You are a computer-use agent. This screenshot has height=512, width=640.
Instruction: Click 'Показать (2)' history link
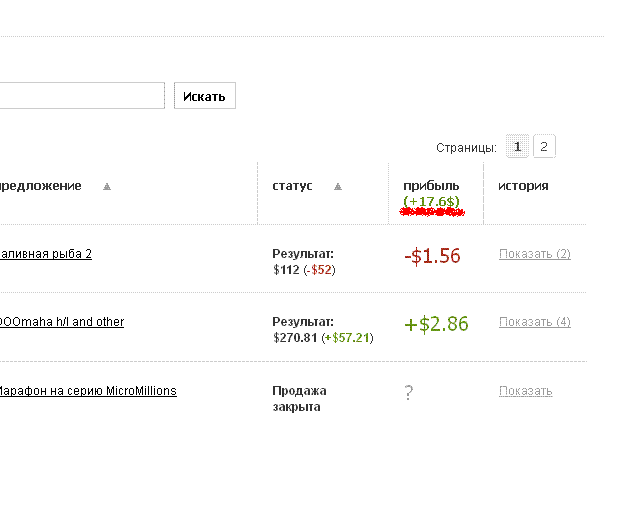[534, 254]
